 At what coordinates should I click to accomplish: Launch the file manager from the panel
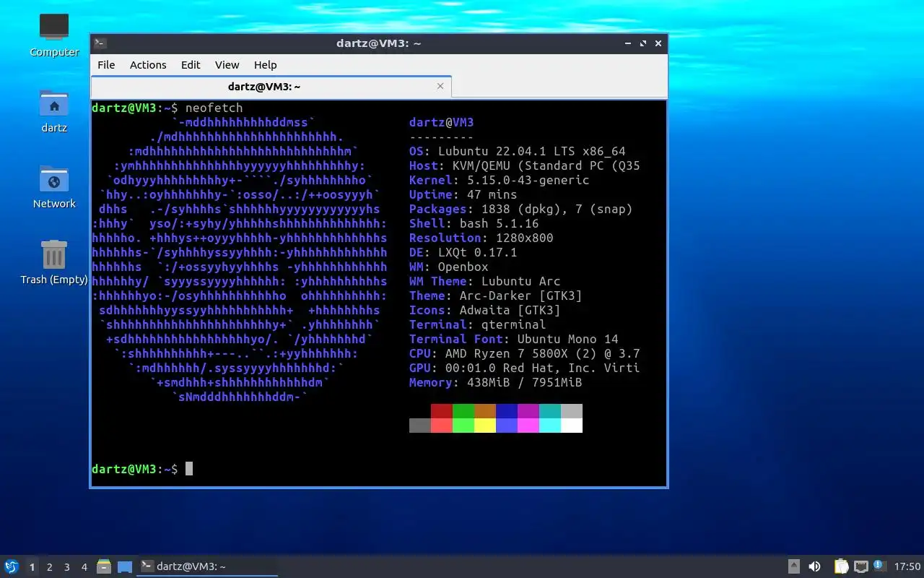(104, 566)
